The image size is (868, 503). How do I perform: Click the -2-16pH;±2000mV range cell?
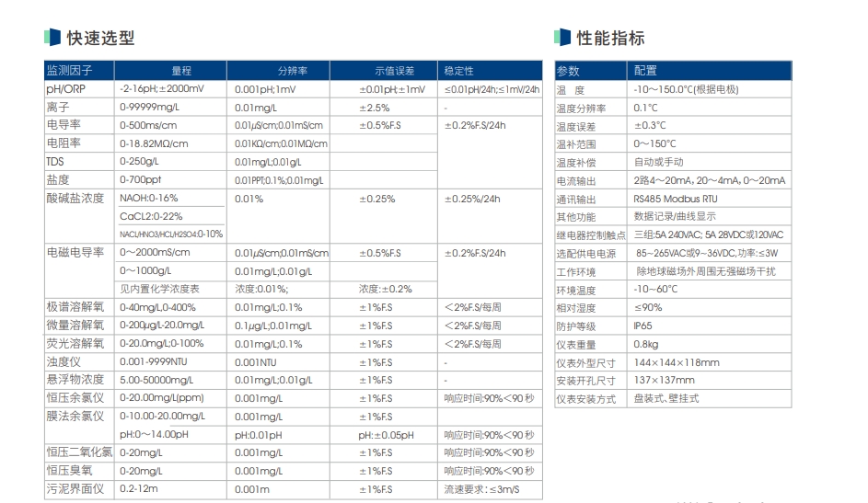click(162, 88)
